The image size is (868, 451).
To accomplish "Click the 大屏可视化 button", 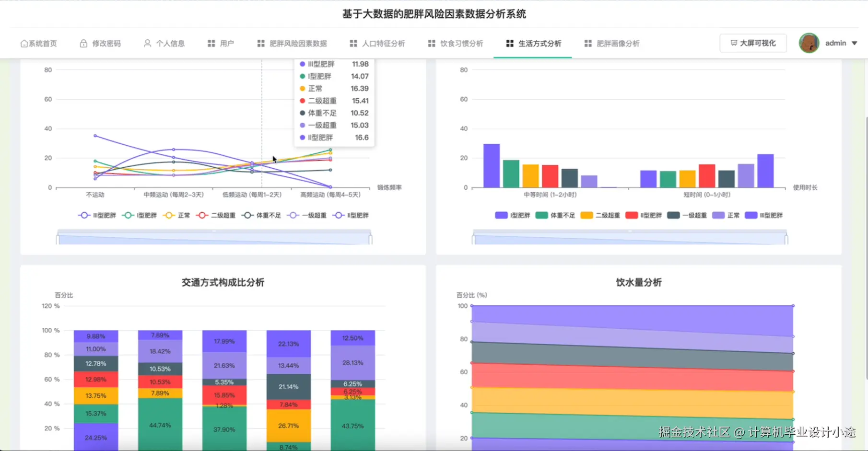I will (753, 43).
